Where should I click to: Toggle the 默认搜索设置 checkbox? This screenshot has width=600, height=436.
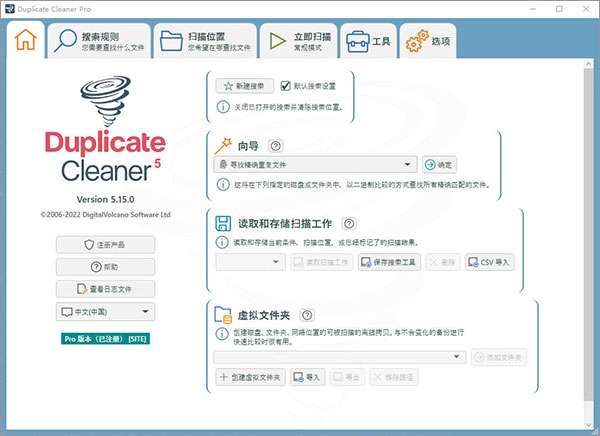pyautogui.click(x=285, y=86)
